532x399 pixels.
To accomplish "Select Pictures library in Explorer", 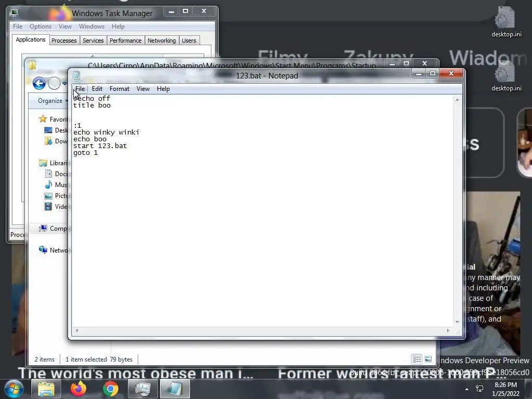I will coord(56,196).
